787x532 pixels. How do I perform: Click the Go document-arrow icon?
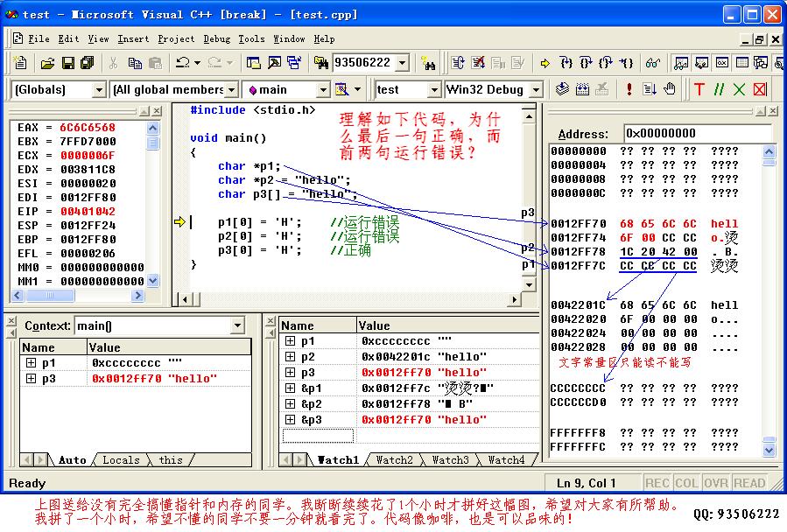point(650,89)
